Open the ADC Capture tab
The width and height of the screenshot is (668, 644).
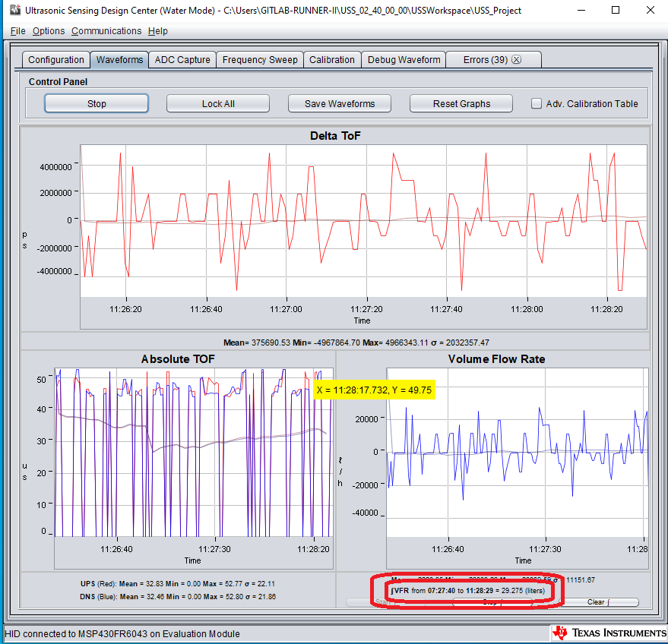click(x=182, y=58)
